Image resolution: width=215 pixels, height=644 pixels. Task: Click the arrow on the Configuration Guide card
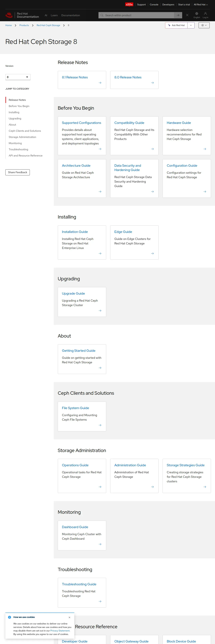tap(205, 191)
